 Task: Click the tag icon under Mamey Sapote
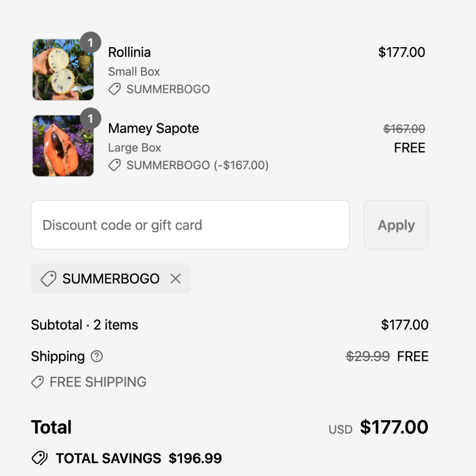(115, 165)
